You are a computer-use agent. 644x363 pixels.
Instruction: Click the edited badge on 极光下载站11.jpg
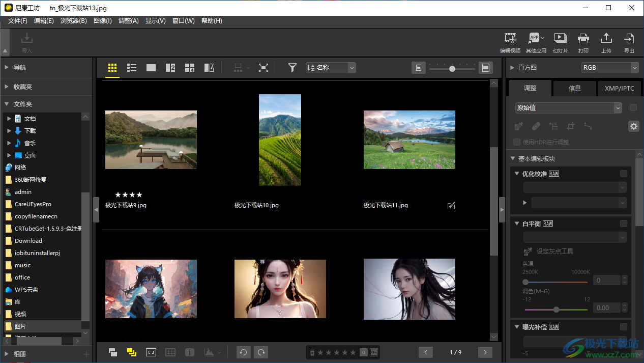pos(451,206)
